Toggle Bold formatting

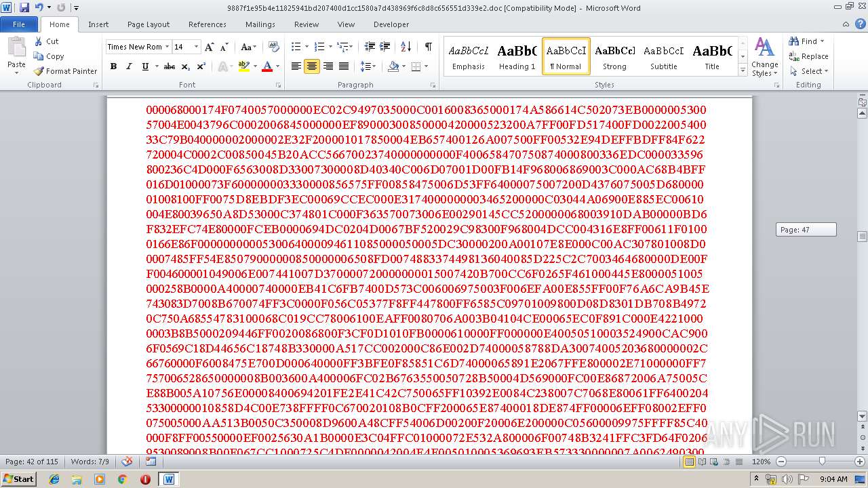(x=113, y=66)
